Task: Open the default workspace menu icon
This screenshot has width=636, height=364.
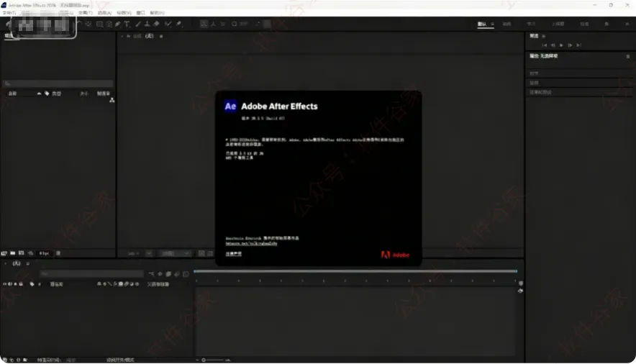Action: [x=492, y=24]
